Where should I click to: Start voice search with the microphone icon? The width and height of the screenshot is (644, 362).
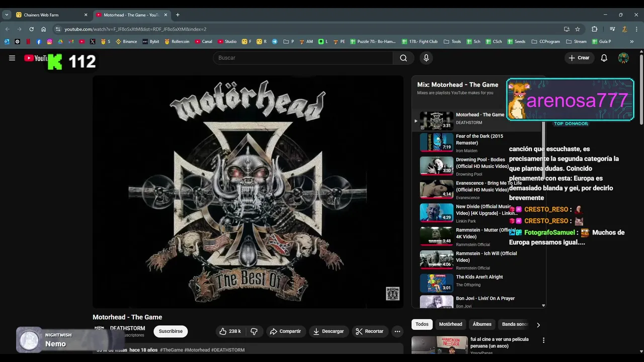coord(426,58)
